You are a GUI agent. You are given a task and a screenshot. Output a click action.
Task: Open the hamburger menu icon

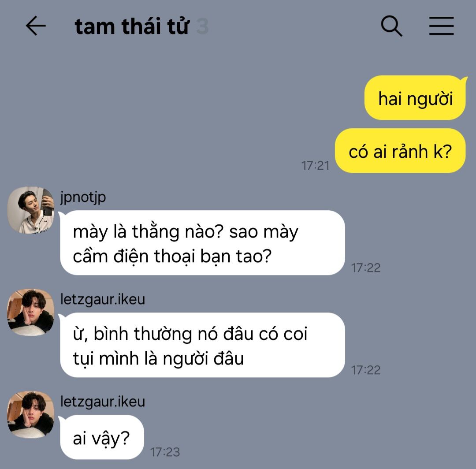[x=441, y=26]
